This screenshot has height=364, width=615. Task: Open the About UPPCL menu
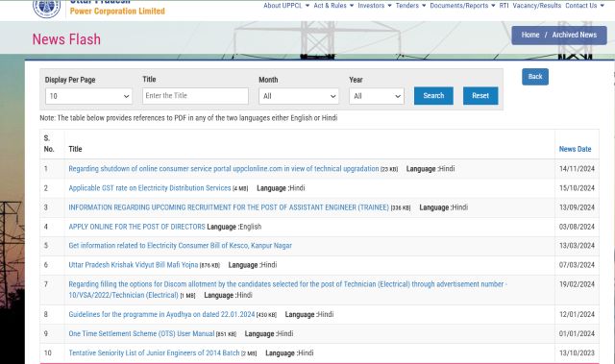point(286,6)
